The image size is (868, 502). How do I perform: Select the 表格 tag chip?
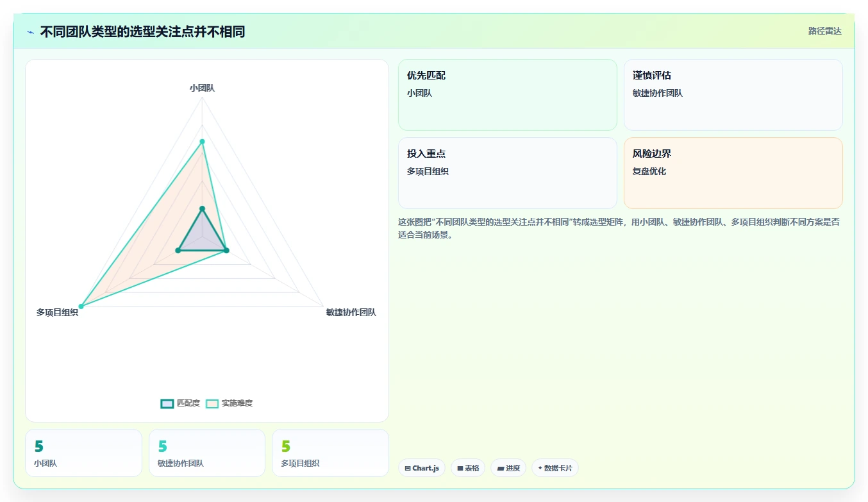(x=468, y=468)
